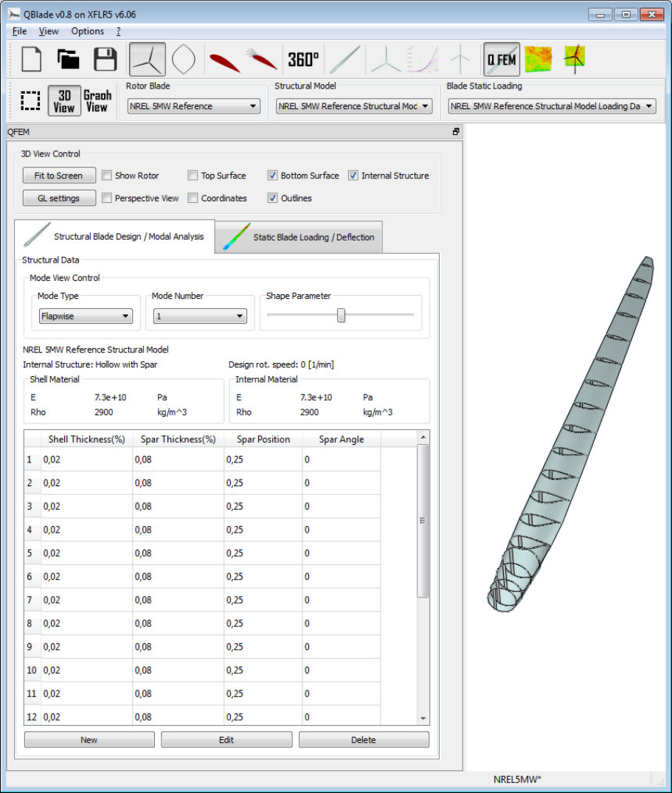Open the 360° polar extrapolation module
672x793 pixels.
click(x=303, y=60)
